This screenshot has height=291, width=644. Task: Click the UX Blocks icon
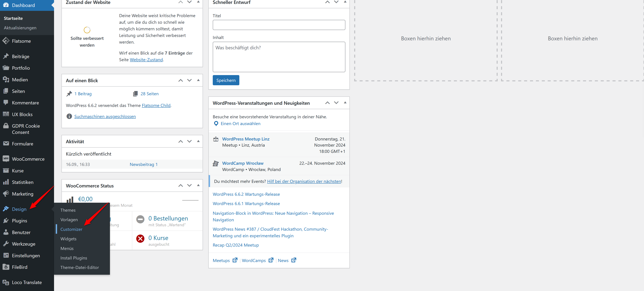(6, 114)
